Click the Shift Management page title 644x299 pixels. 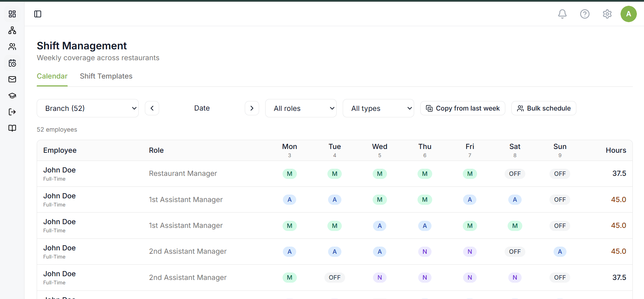pos(82,46)
